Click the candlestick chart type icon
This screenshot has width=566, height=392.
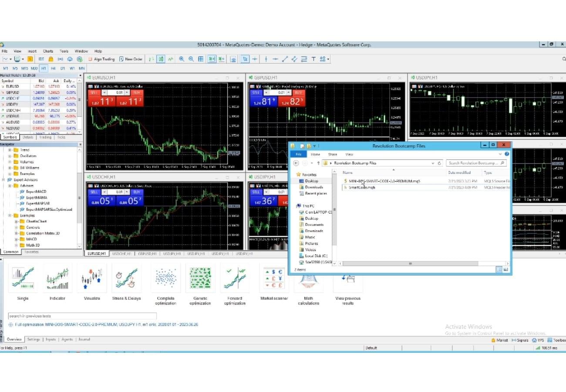pos(161,59)
